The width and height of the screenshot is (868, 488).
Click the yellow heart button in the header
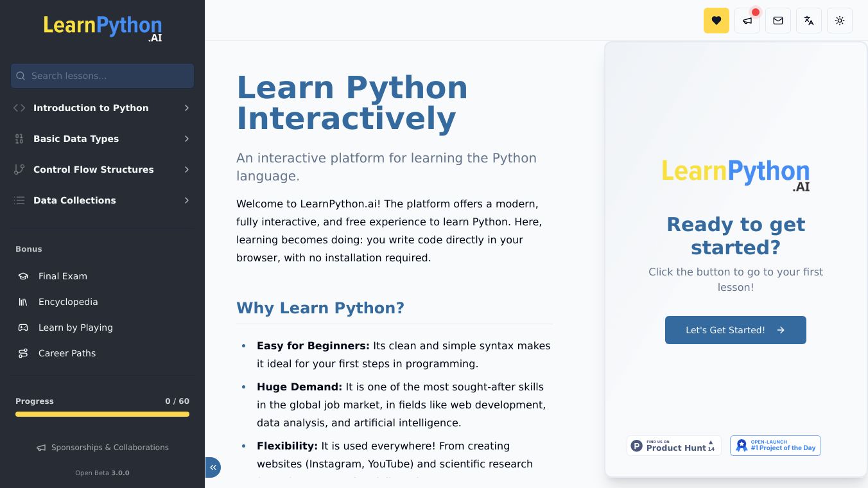tap(716, 21)
